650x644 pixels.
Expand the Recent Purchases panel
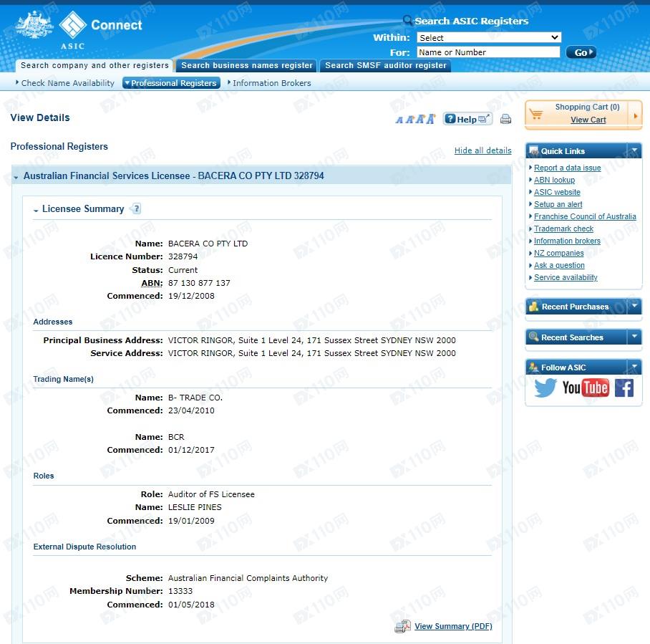[634, 307]
